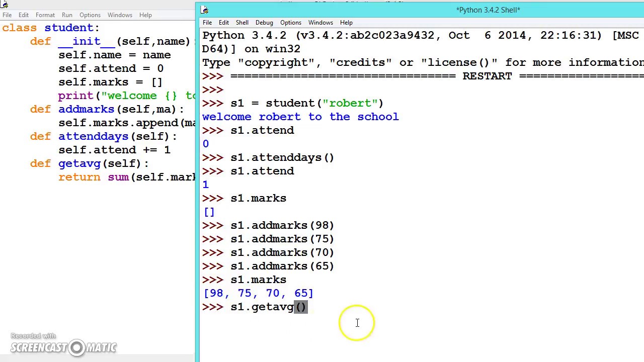644x362 pixels.
Task: Click the Python Shell title bar icon
Action: point(204,10)
